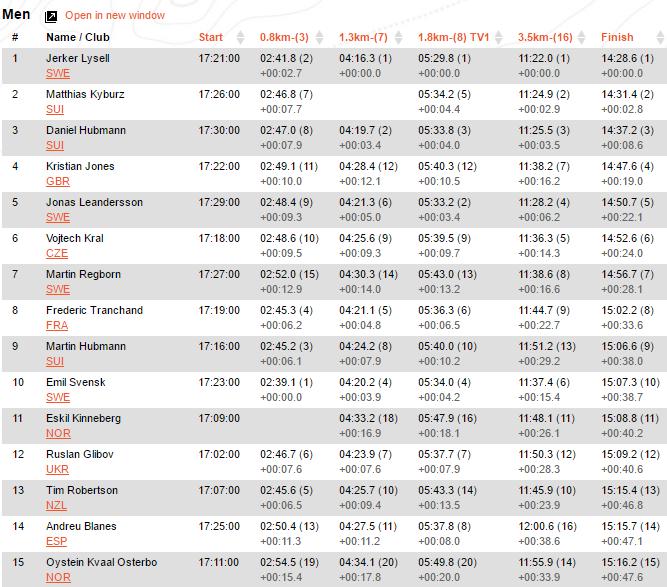Open the NZL link under Tim Robertson

[x=56, y=505]
